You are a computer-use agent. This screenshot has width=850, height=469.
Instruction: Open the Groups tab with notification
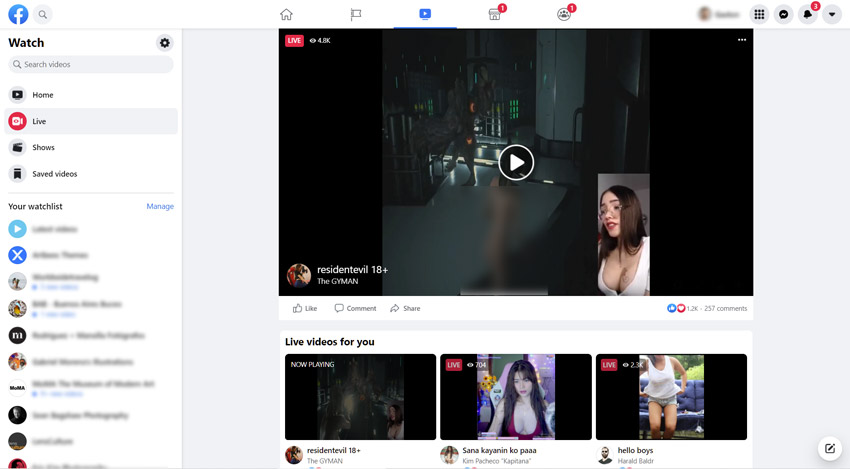pos(564,14)
